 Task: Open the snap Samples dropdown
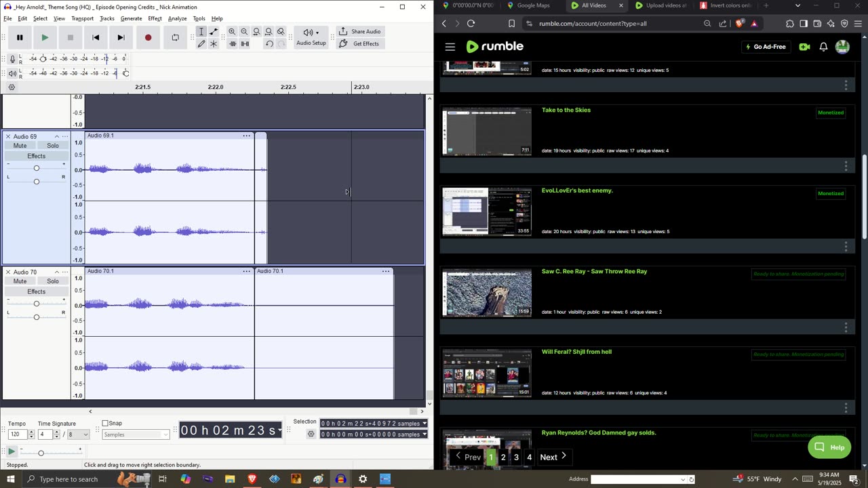click(136, 434)
